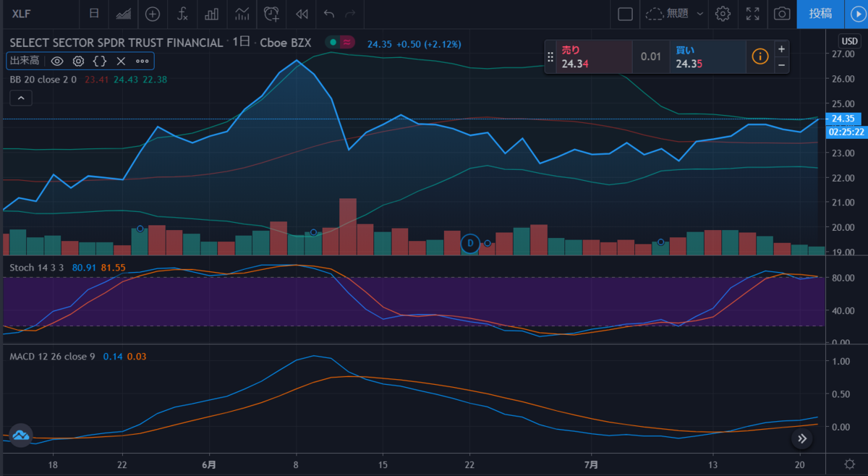
Task: Click the 0.01 spread value
Action: [x=651, y=57]
